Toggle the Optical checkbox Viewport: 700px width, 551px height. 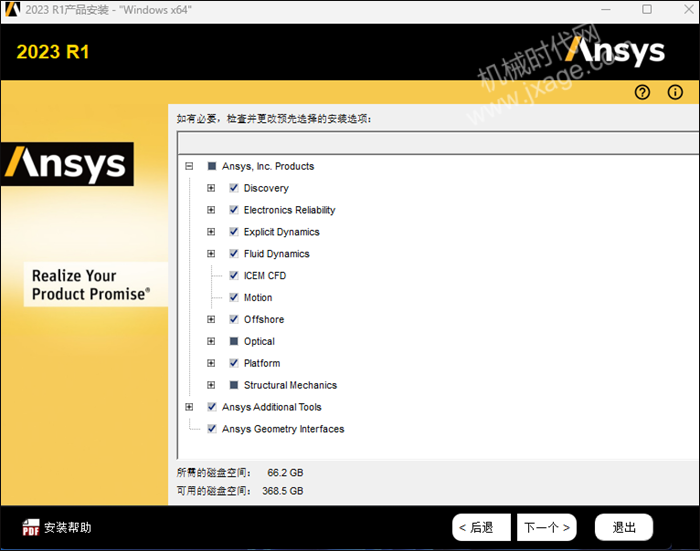click(234, 341)
